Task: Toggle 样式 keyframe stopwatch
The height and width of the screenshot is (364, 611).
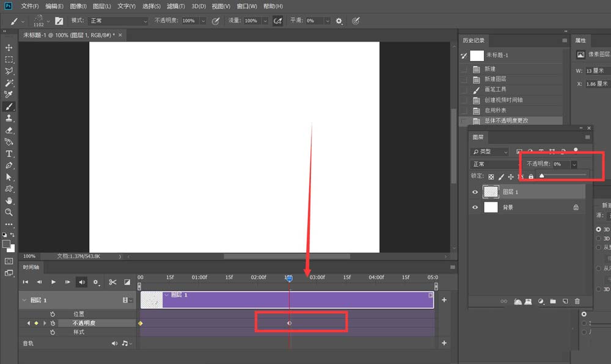Action: [53, 332]
